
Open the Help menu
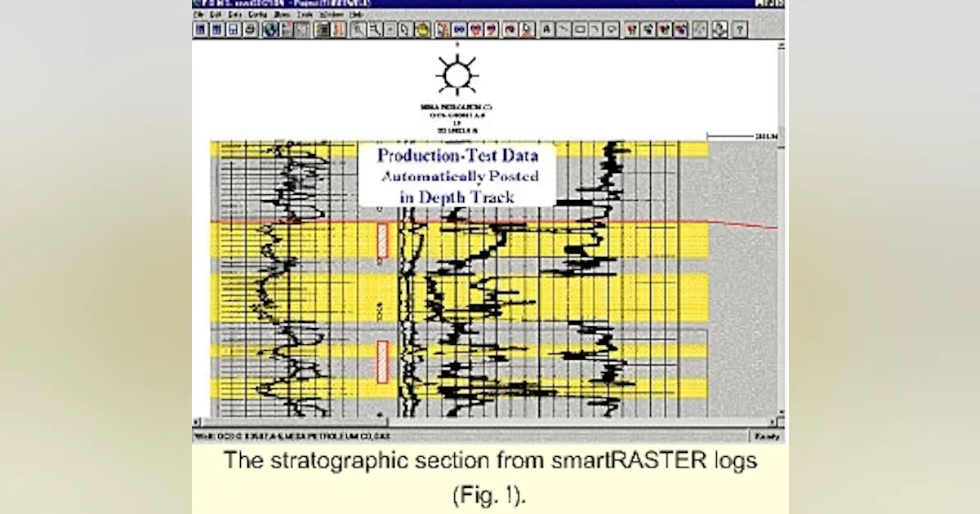point(356,15)
